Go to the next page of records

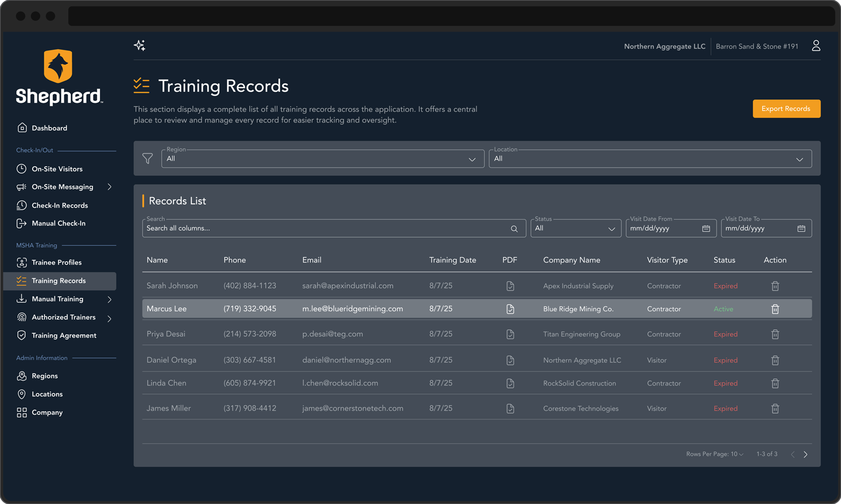click(805, 454)
